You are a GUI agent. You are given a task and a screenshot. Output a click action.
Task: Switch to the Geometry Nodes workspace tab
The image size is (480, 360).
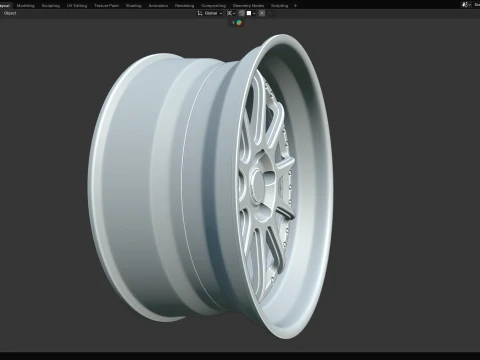click(248, 6)
